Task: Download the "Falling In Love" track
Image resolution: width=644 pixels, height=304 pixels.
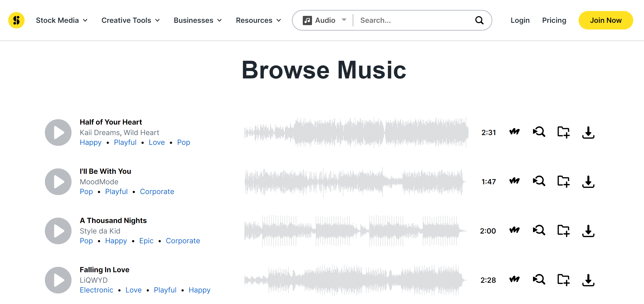Action: click(588, 280)
